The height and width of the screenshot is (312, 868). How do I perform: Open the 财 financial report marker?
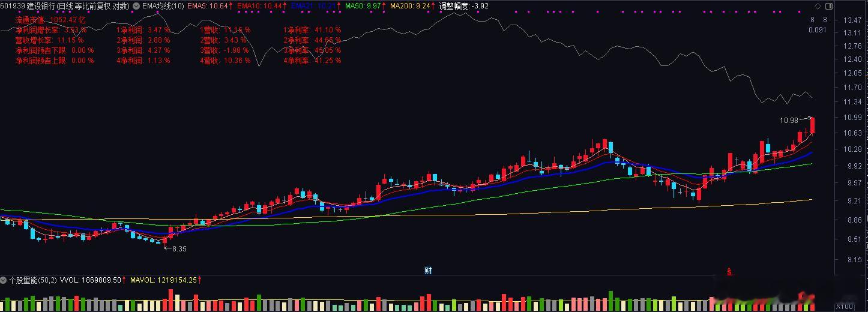click(x=428, y=270)
